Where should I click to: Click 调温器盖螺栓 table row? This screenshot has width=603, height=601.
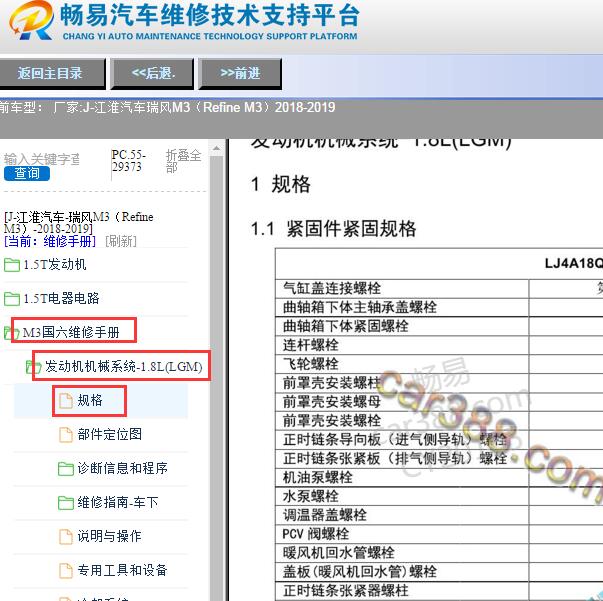[439, 515]
